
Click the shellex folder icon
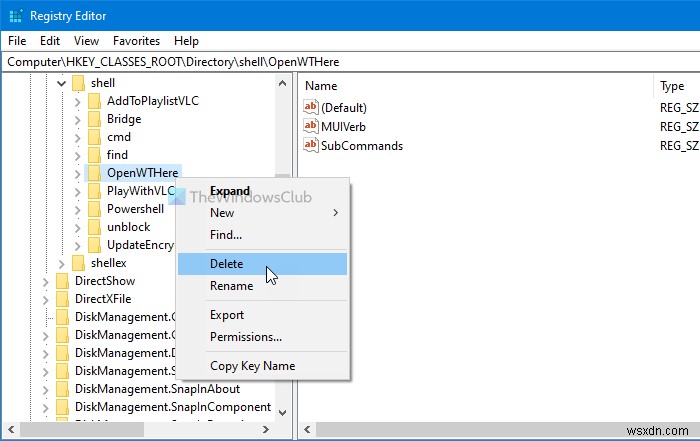[x=78, y=263]
